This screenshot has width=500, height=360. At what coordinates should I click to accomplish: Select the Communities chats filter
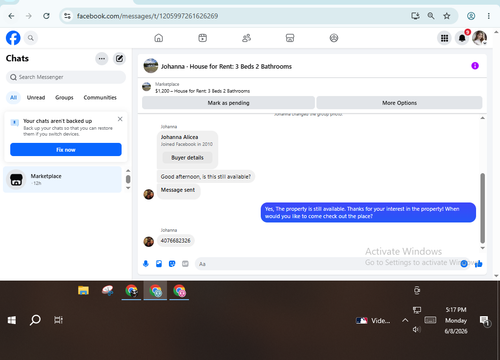[x=100, y=97]
